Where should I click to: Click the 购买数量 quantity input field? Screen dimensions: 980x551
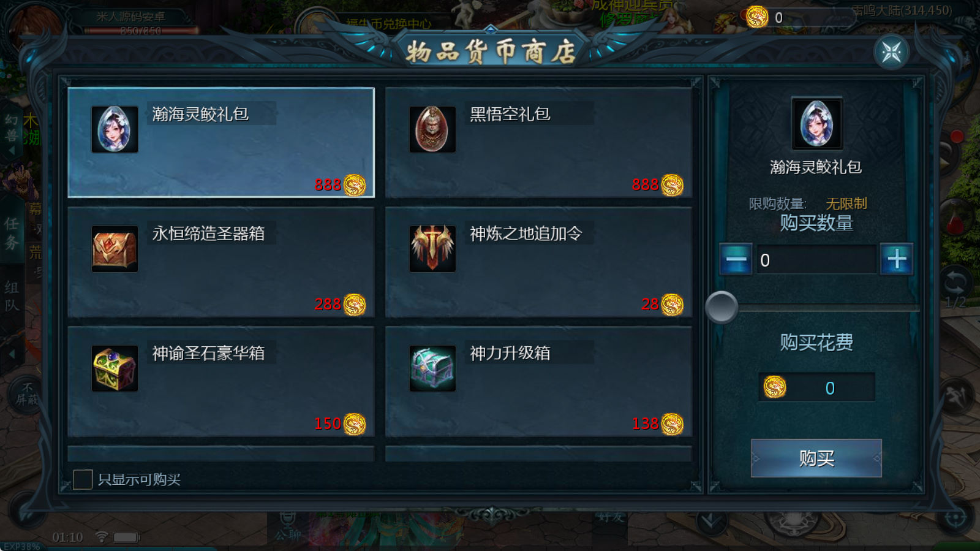pos(816,260)
